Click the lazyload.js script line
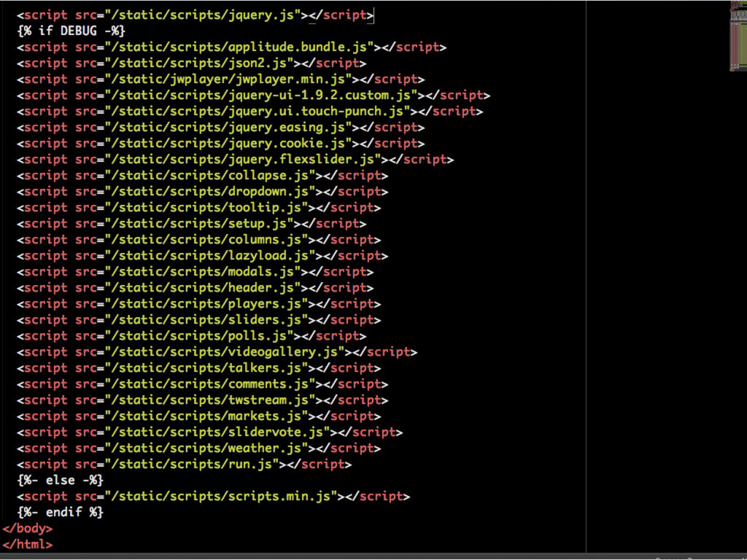Screen dimensions: 747x560 (203, 256)
